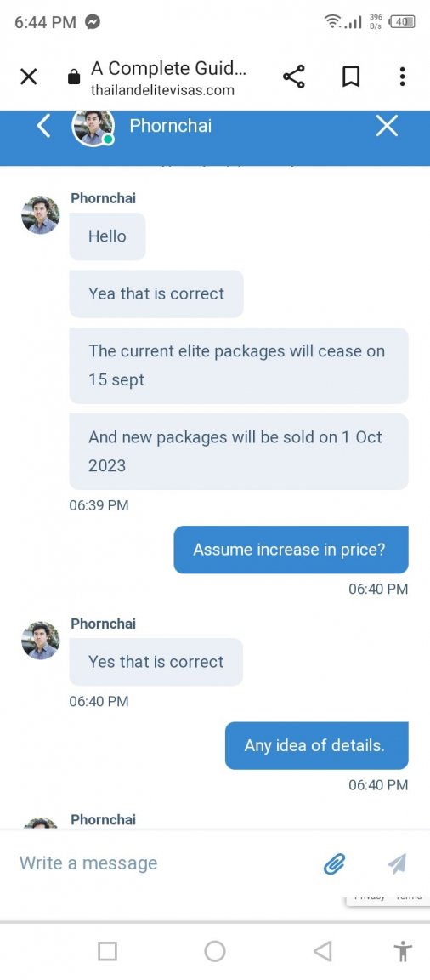Tap the thailandelitevisas.com URL text
Image resolution: width=430 pixels, height=980 pixels.
(162, 91)
